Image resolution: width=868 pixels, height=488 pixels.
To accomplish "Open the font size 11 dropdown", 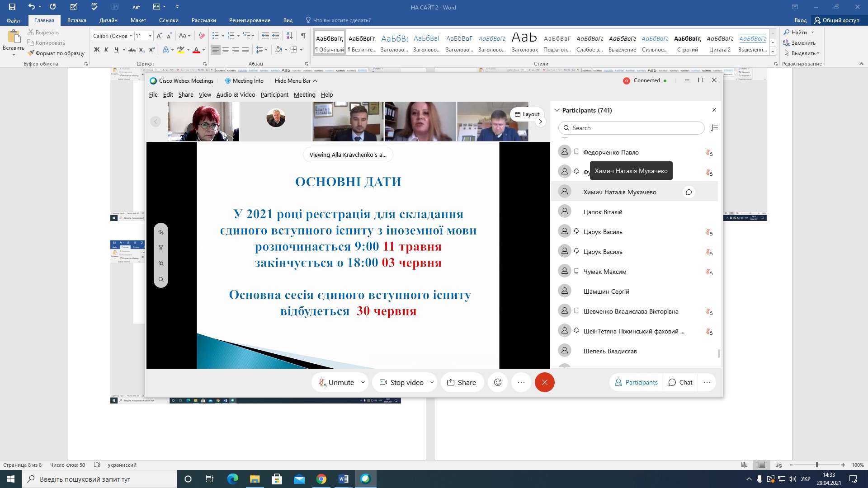I will [150, 36].
